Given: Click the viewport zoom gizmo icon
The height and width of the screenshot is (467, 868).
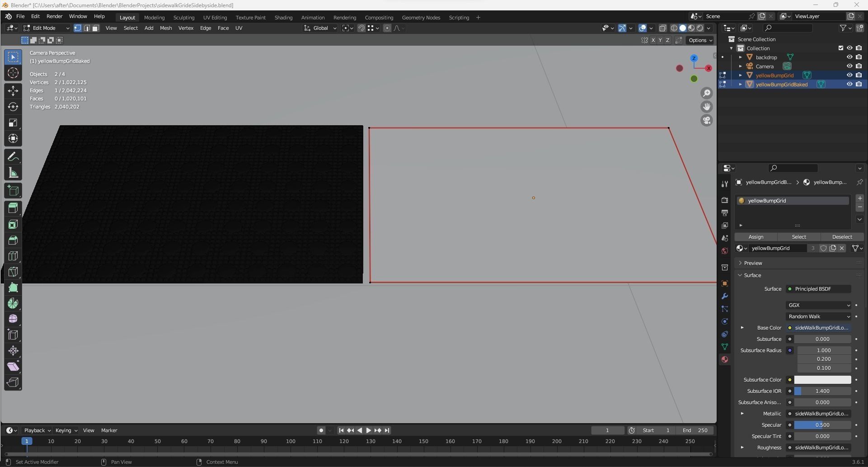Looking at the screenshot, I should point(707,93).
